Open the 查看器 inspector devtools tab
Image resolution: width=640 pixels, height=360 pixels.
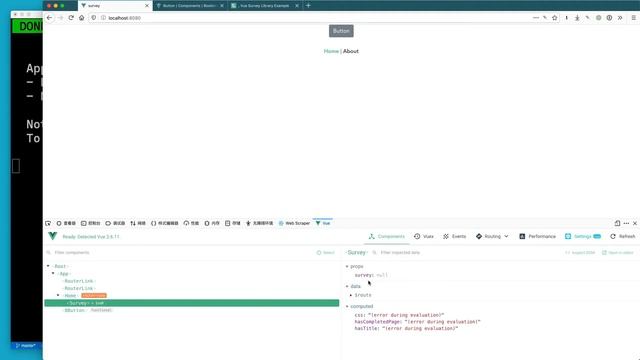pyautogui.click(x=66, y=223)
